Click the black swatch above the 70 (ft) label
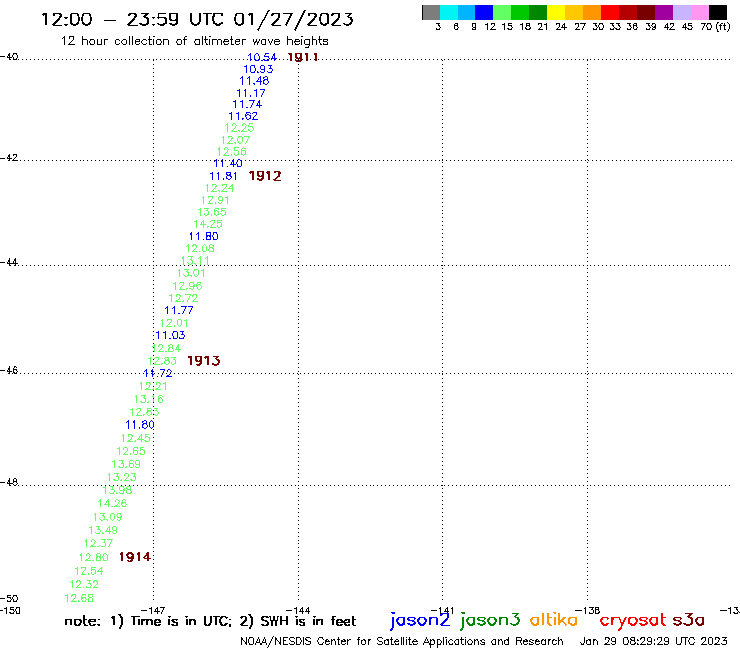 718,12
